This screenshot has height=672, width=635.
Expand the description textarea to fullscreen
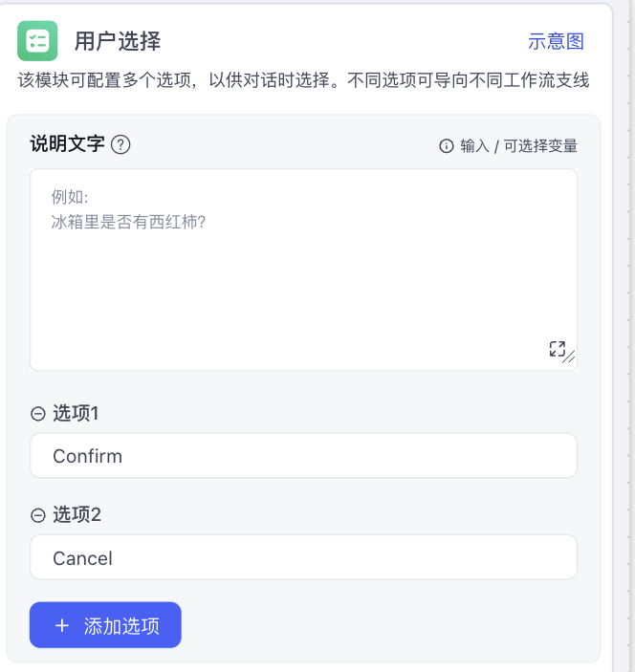point(557,349)
